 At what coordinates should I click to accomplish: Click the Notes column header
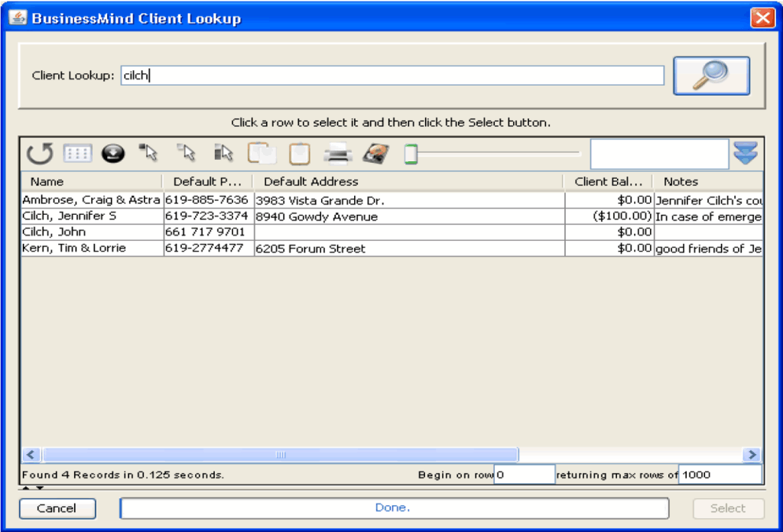pos(708,182)
